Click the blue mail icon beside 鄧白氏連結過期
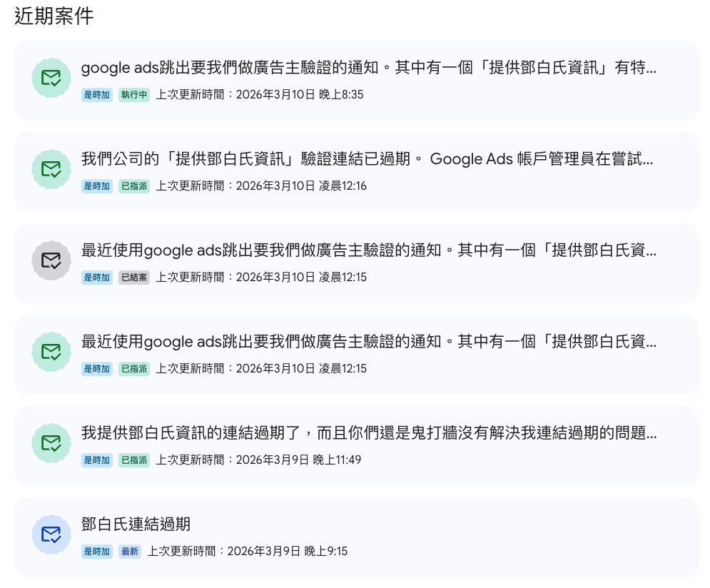Viewport: 710px width, 588px height. (x=51, y=534)
